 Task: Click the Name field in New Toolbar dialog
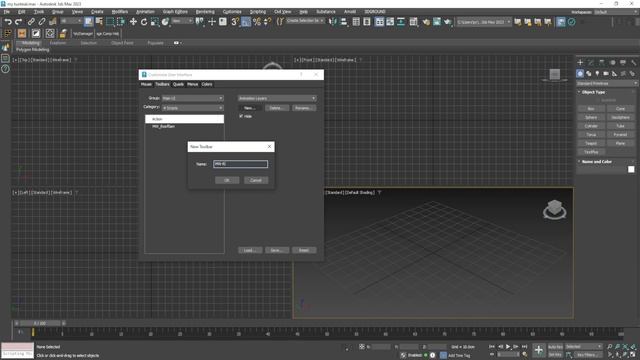(240, 164)
